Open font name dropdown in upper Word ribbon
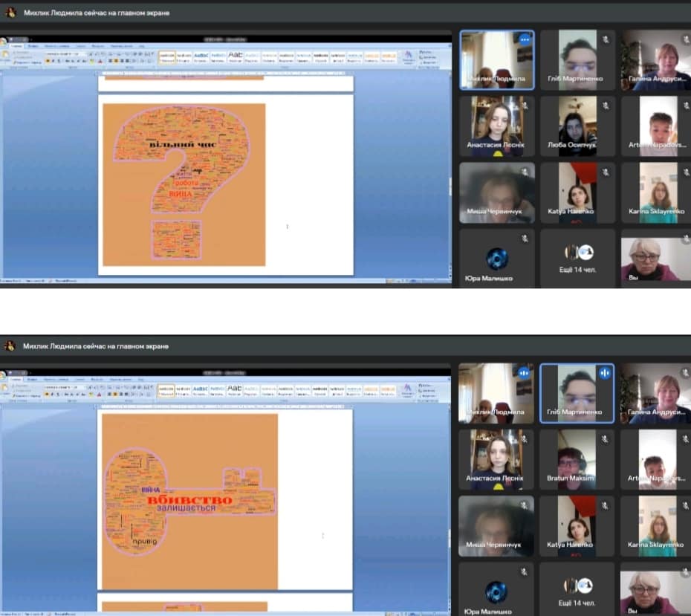This screenshot has width=691, height=616. (x=63, y=54)
